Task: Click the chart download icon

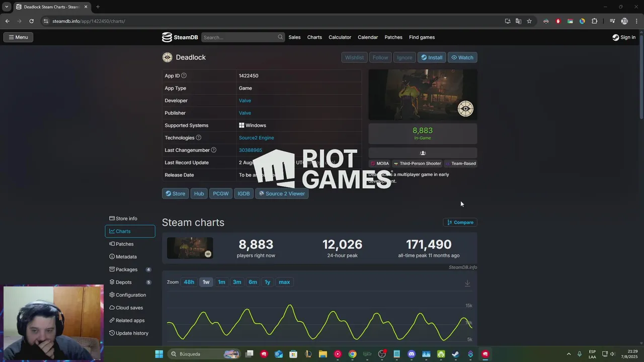Action: (x=467, y=283)
